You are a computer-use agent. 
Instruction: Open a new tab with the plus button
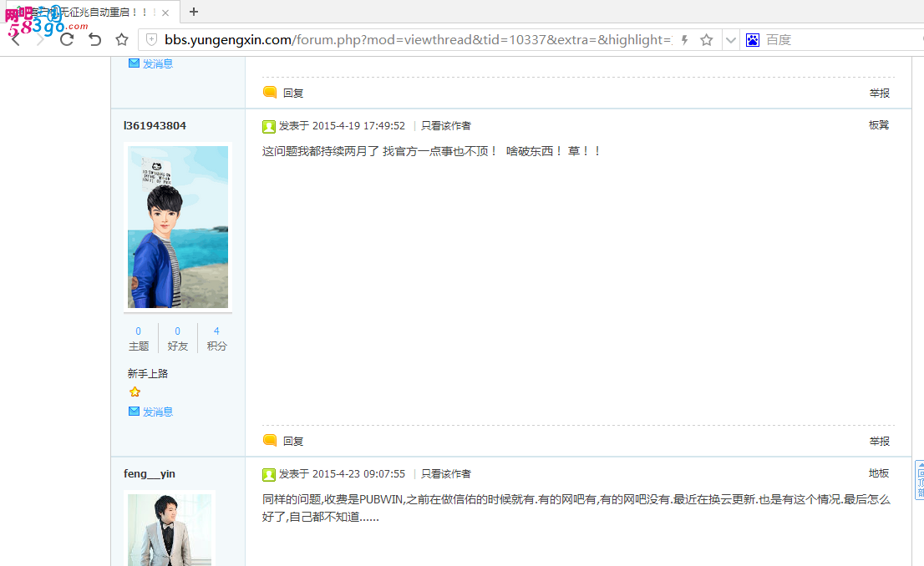click(x=193, y=12)
